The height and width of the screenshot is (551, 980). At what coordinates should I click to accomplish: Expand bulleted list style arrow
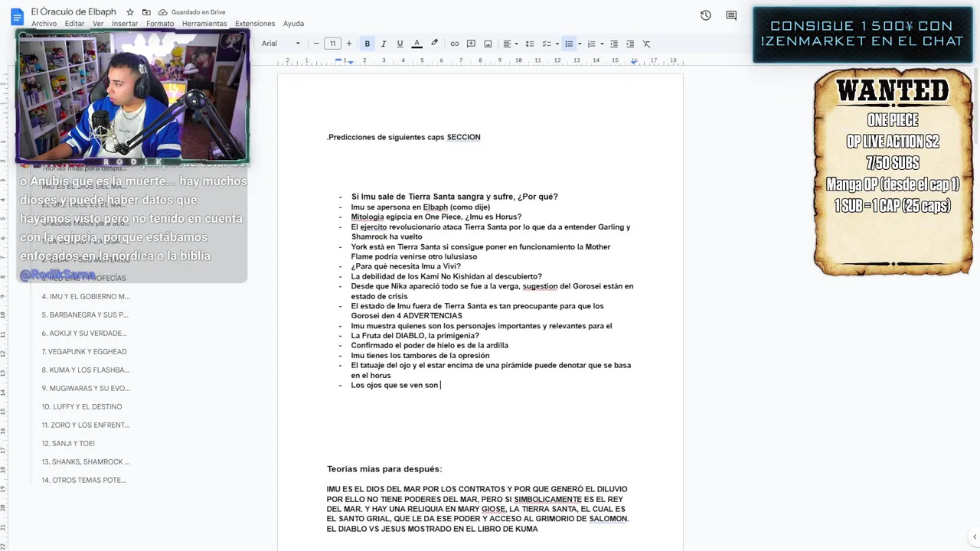[x=580, y=44]
